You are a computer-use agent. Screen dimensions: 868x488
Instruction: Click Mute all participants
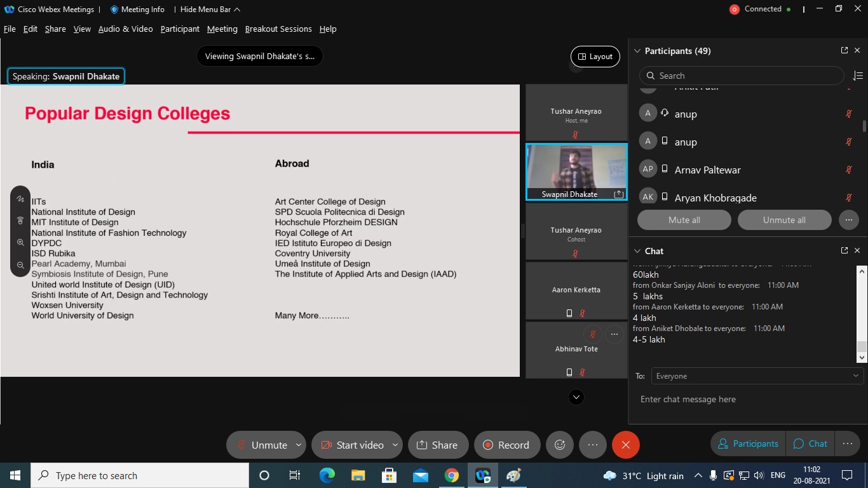click(x=684, y=220)
